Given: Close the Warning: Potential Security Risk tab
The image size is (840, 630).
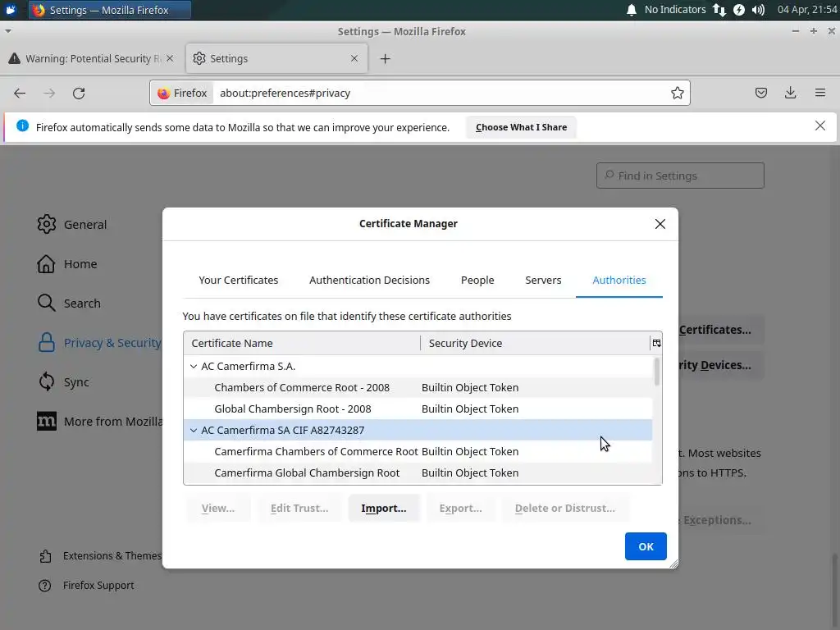Looking at the screenshot, I should (170, 58).
